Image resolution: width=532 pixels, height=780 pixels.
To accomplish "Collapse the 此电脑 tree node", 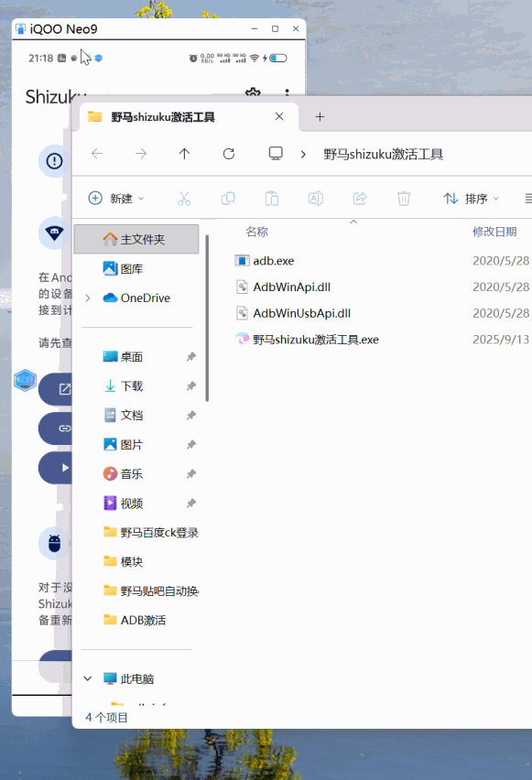I will [x=88, y=678].
